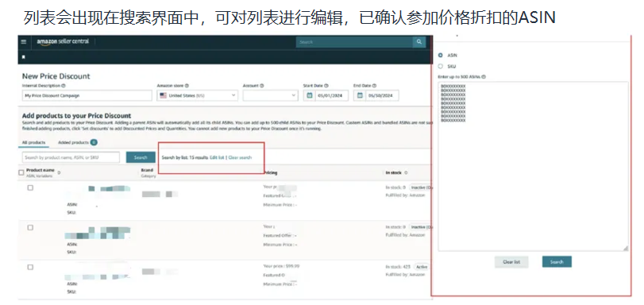Open the Start Date calendar icon

309,95
